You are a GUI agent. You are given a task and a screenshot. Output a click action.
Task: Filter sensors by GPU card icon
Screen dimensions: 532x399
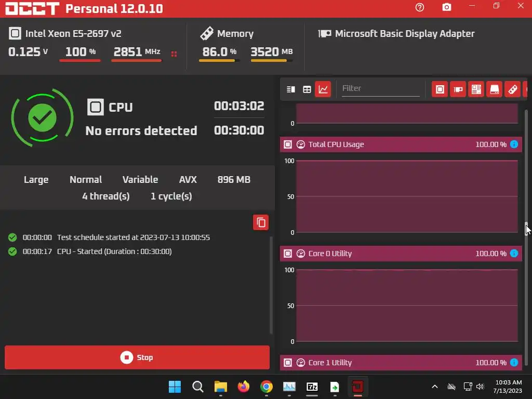click(x=458, y=89)
